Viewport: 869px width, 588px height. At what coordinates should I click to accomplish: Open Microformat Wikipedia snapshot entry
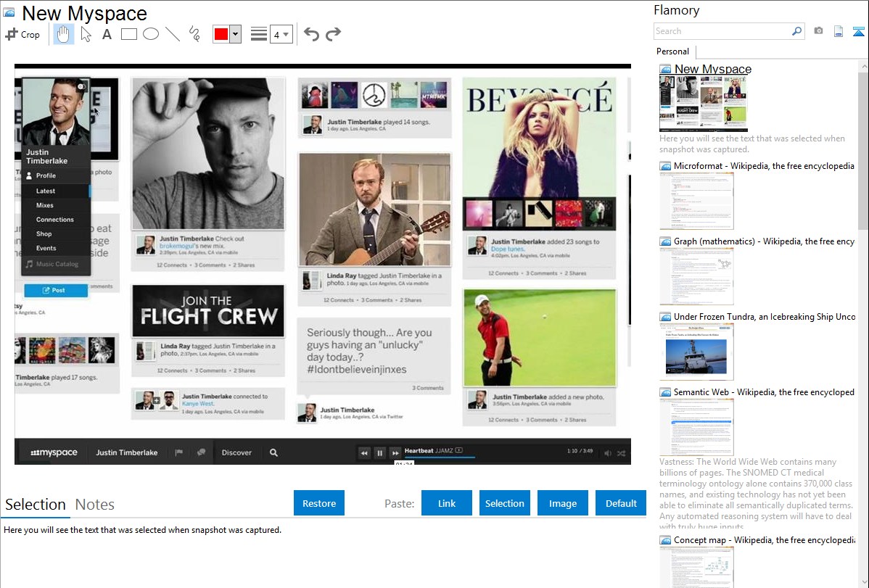(x=764, y=166)
